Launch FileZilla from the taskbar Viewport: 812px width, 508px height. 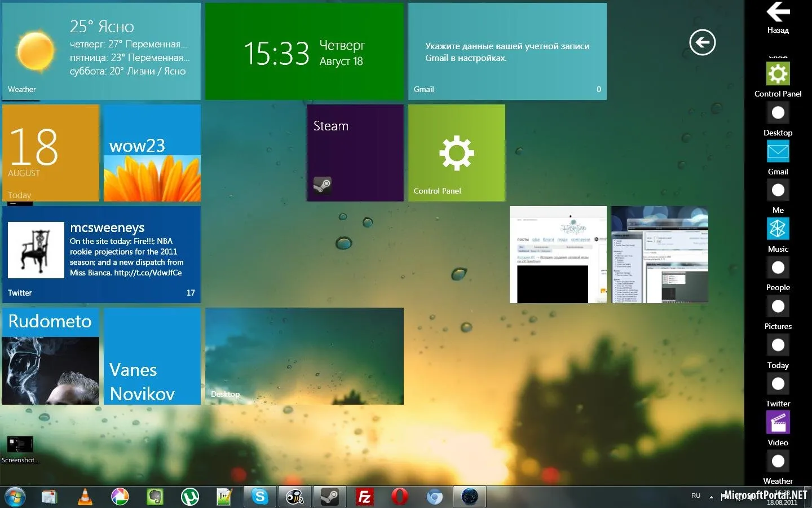[365, 497]
